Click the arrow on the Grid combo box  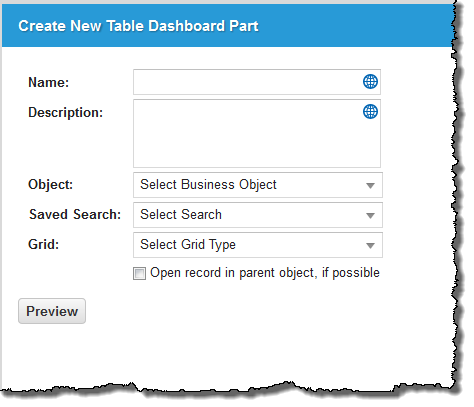(x=370, y=246)
